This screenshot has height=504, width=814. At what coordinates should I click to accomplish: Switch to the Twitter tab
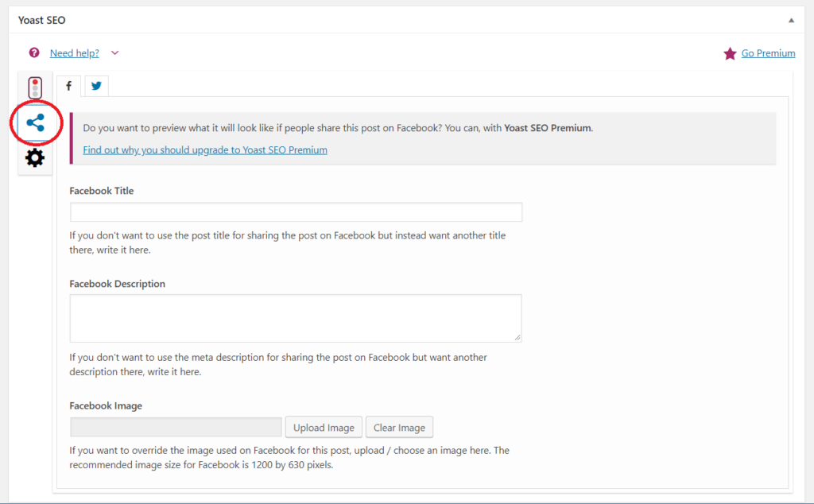96,86
